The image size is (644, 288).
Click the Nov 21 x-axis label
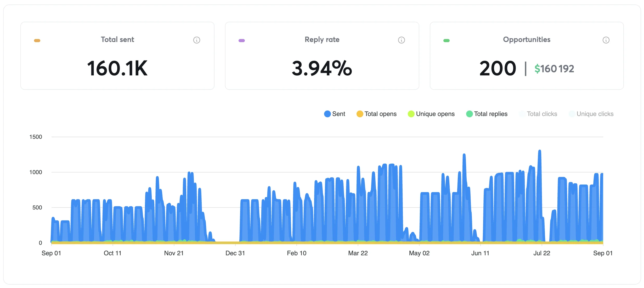point(174,253)
